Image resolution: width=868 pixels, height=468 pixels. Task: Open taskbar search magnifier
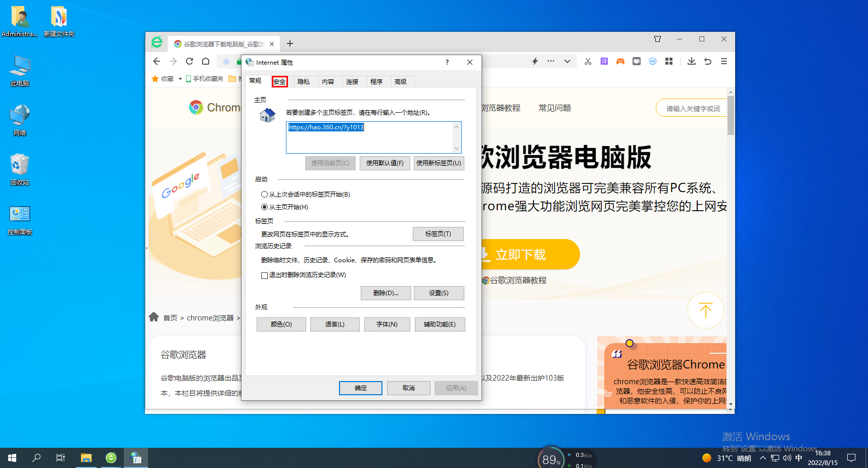click(x=36, y=458)
